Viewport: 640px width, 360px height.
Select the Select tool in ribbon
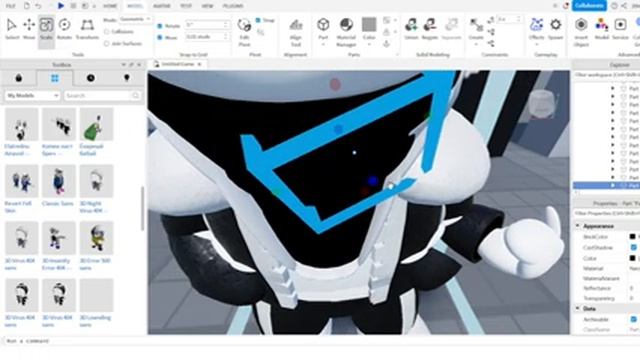[12, 29]
